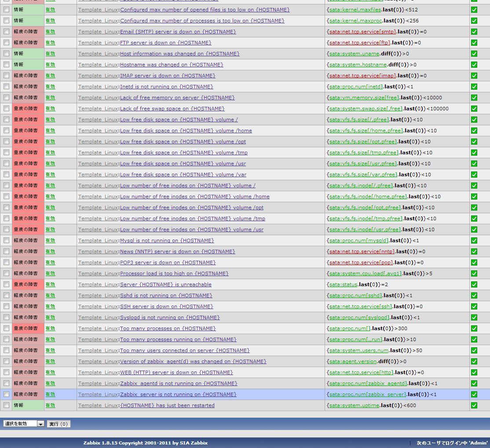The height and width of the screenshot is (448, 490).
Task: Select checkbox for IMAP server is down trigger
Action: tap(6, 76)
